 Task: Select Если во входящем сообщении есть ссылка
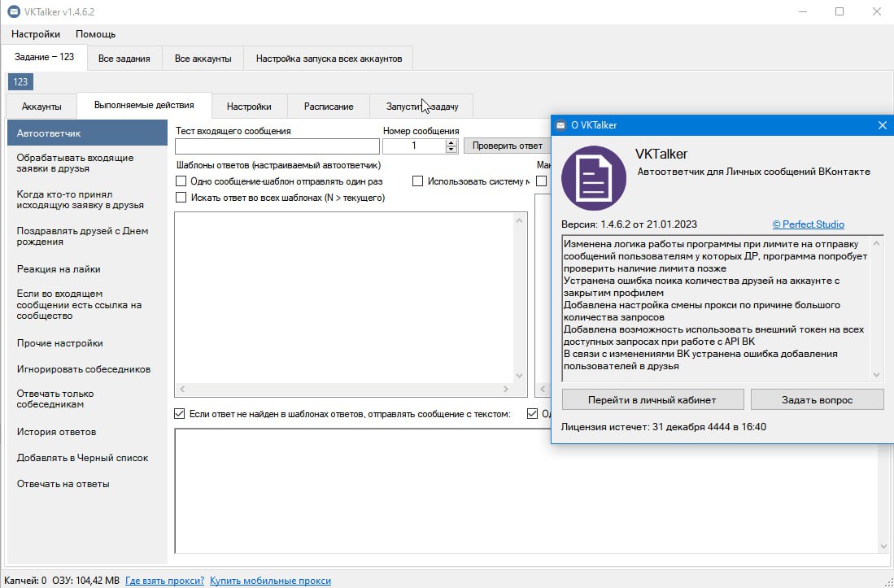coord(87,305)
